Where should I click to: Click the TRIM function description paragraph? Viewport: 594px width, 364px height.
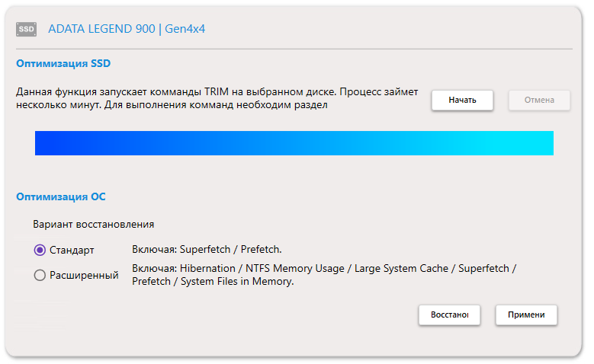click(x=217, y=99)
